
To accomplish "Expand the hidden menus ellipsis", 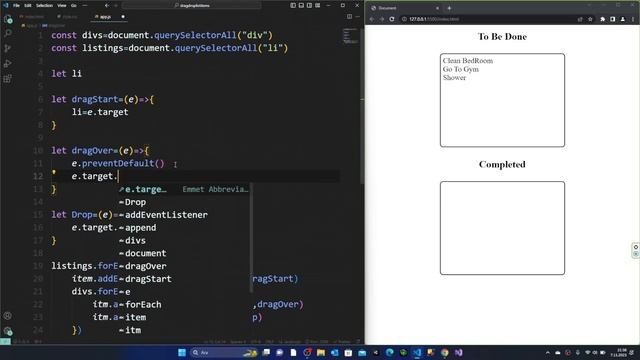I will [x=85, y=5].
